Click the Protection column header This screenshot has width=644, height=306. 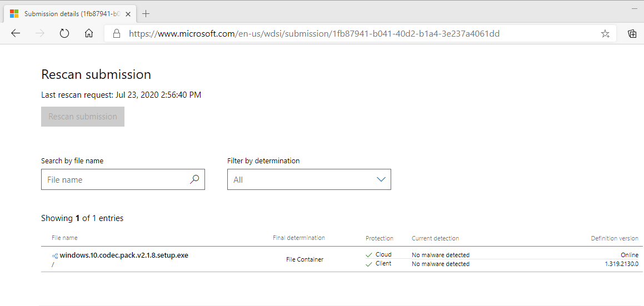coord(379,238)
